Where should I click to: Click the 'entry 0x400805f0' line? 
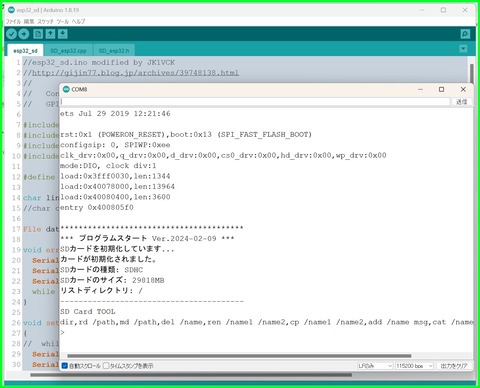click(x=97, y=207)
